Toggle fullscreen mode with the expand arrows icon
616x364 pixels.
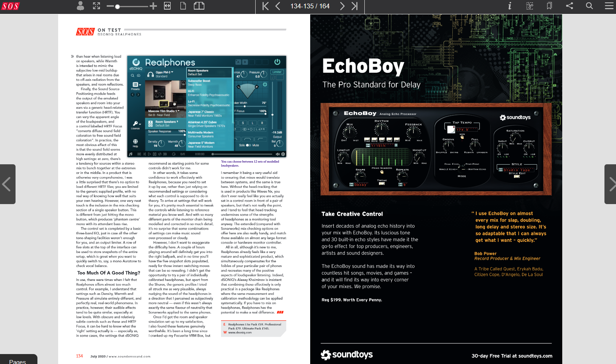[96, 6]
